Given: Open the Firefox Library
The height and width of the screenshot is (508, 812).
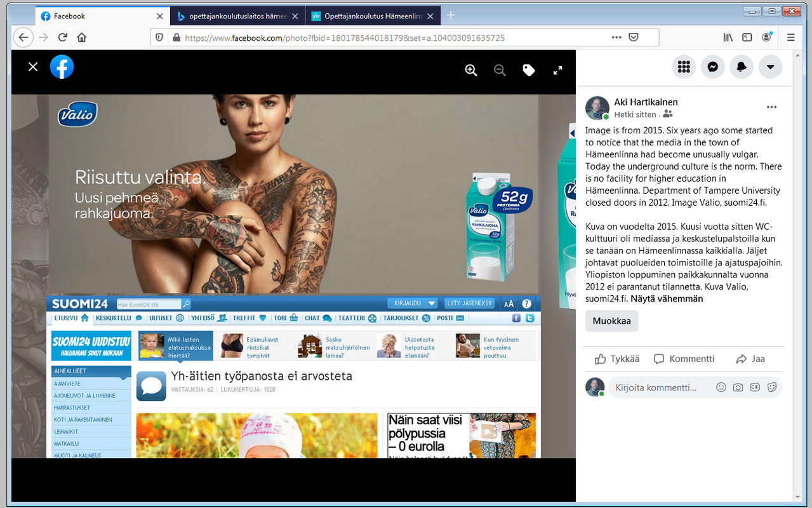Looking at the screenshot, I should (x=728, y=37).
